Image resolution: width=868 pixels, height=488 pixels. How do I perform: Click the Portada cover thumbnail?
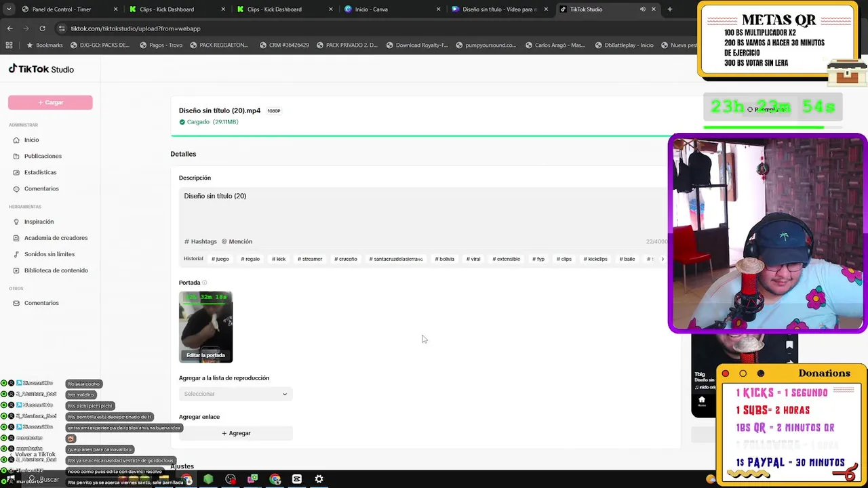point(205,327)
